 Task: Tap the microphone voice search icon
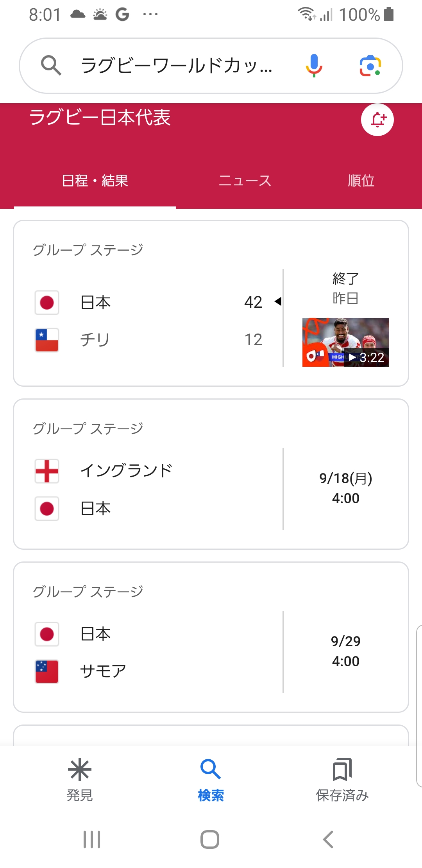point(314,65)
